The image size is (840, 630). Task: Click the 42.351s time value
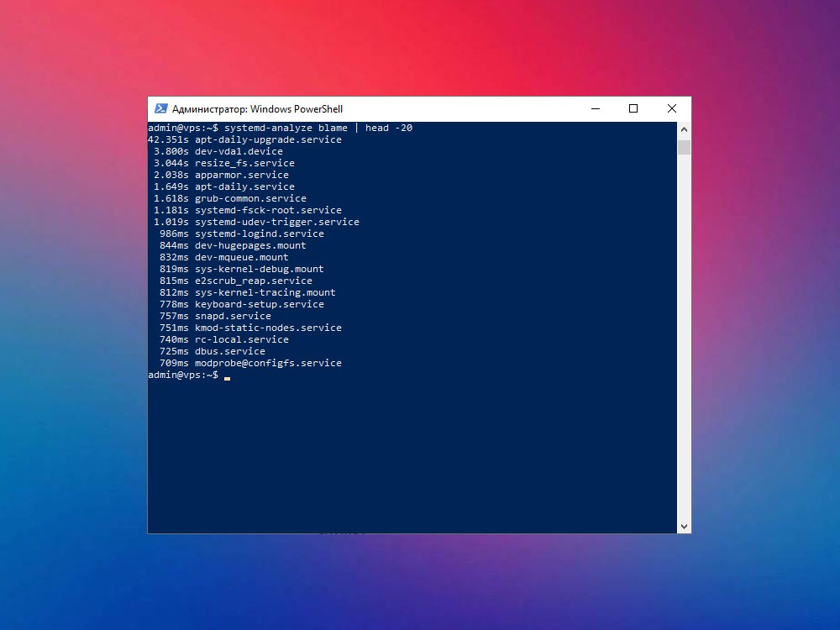click(x=168, y=139)
